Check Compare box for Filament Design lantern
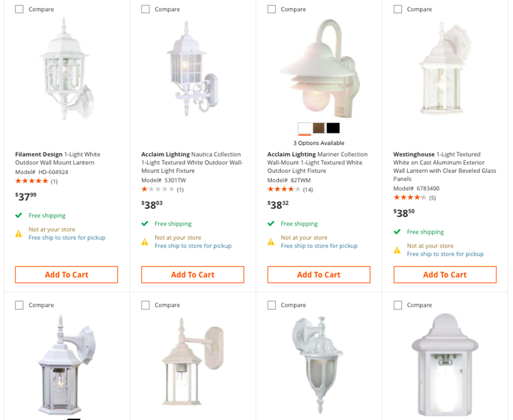 tap(19, 9)
